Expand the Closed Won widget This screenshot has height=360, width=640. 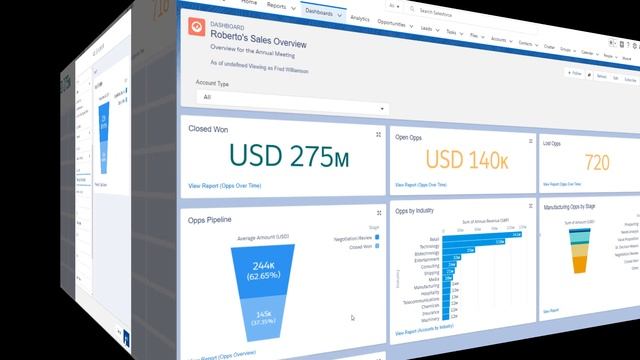[378, 134]
